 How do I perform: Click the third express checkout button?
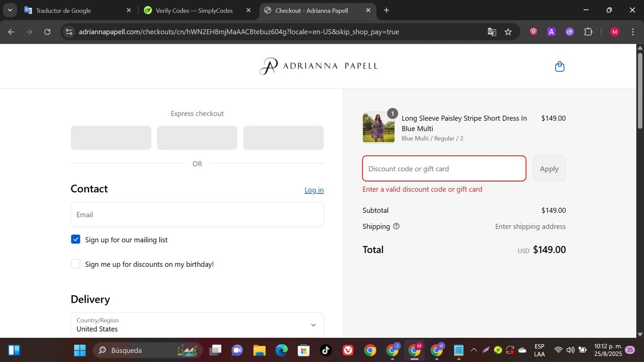click(x=283, y=138)
